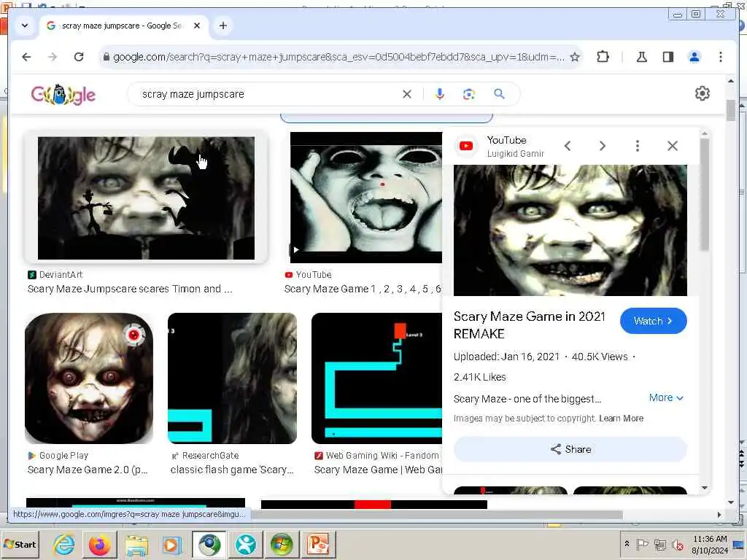Open the Learn More copyright link
This screenshot has height=560, width=747.
(x=622, y=419)
